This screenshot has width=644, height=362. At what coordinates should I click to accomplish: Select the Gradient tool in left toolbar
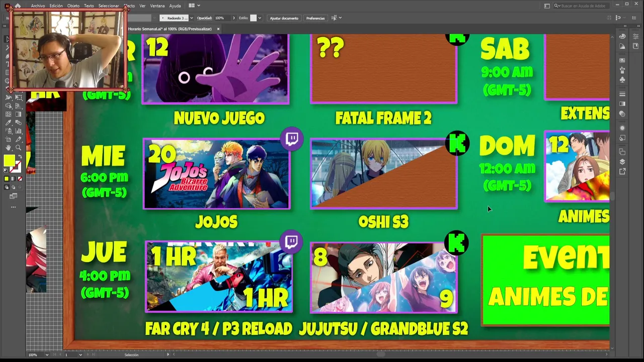(18, 114)
